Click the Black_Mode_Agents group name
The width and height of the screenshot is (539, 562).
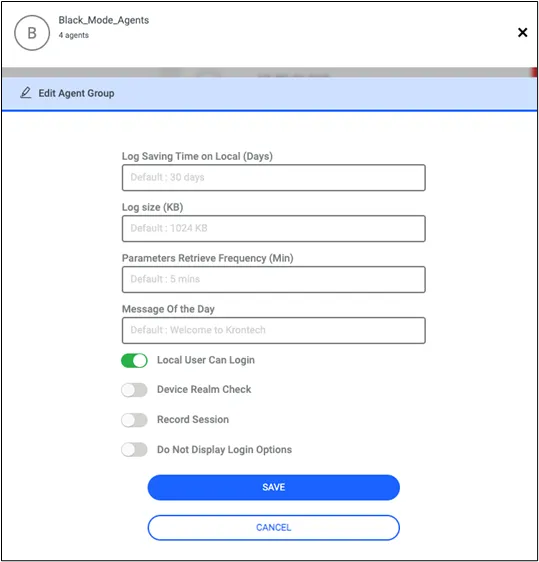click(x=104, y=20)
